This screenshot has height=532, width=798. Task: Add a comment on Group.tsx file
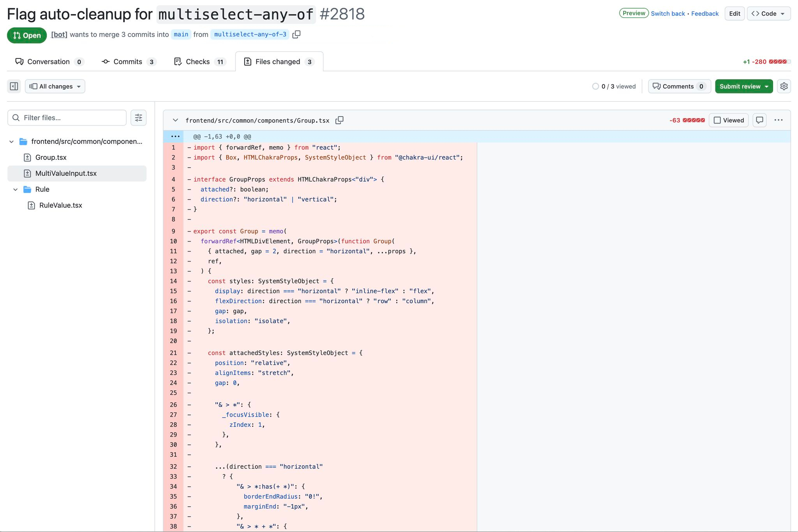[759, 120]
